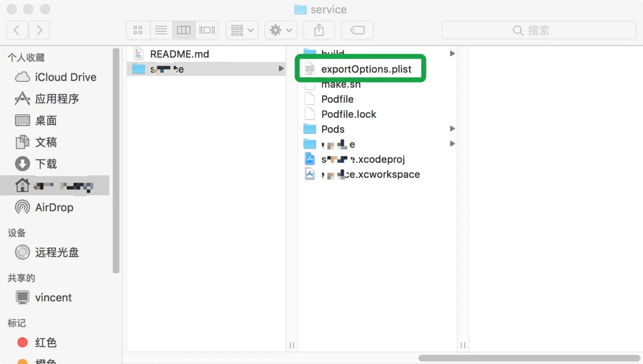Open the gear action menu
Screen dimensions: 643x364
click(x=281, y=30)
